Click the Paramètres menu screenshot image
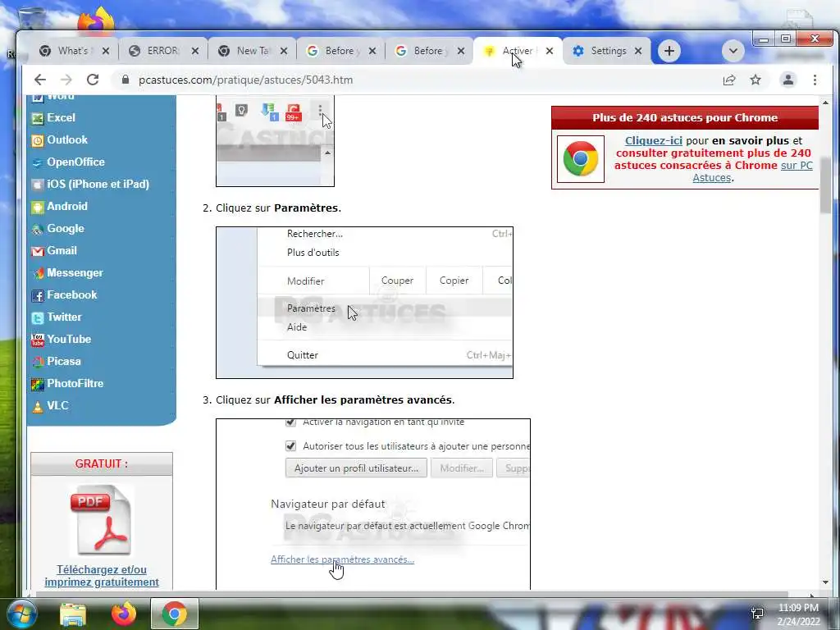 (364, 303)
